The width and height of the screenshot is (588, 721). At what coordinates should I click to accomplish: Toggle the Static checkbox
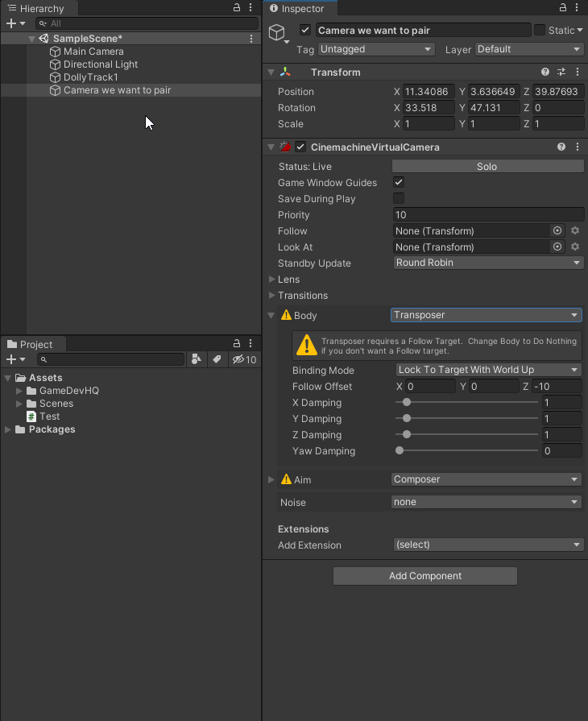point(540,31)
